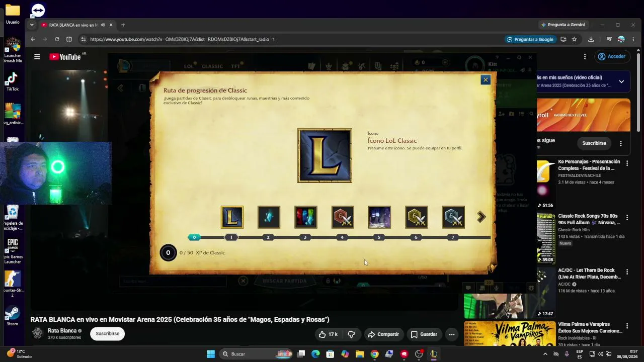Open the Steam desktop shortcut
This screenshot has height=362, width=644.
tap(12, 316)
